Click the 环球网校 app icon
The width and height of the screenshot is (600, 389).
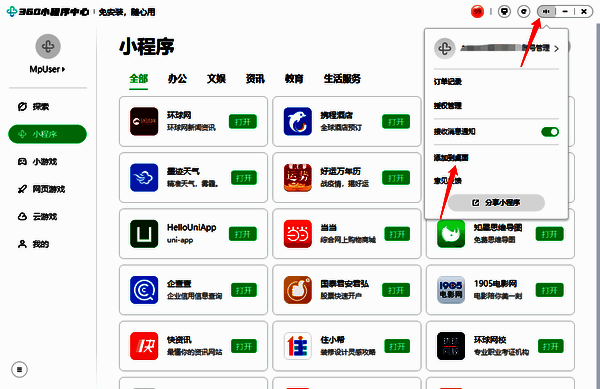451,346
